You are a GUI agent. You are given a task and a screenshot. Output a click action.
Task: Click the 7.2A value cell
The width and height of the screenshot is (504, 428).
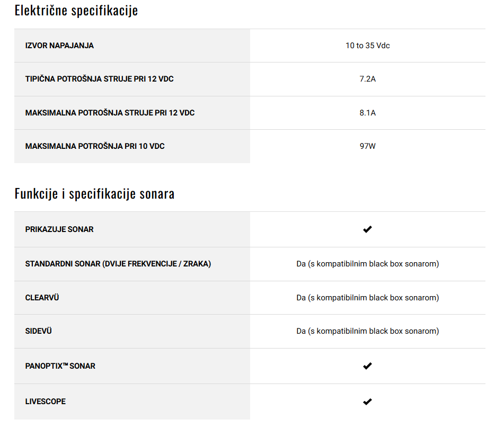coord(368,79)
